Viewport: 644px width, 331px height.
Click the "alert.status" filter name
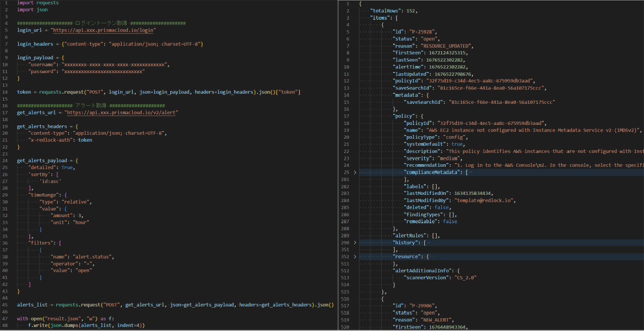click(x=93, y=256)
